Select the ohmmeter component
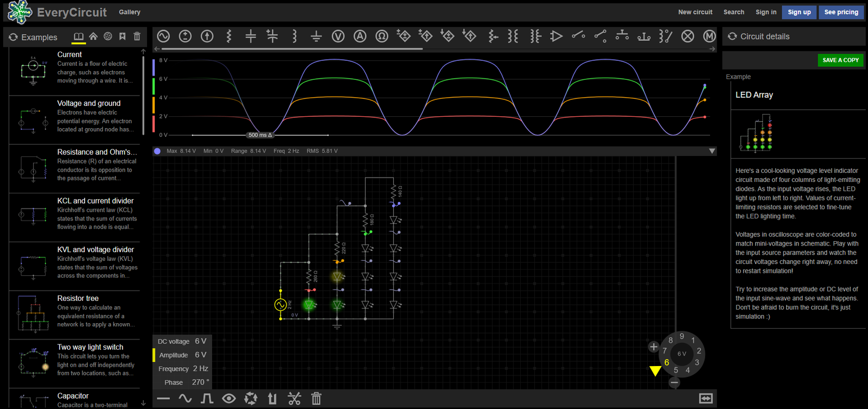This screenshot has height=409, width=868. point(382,36)
